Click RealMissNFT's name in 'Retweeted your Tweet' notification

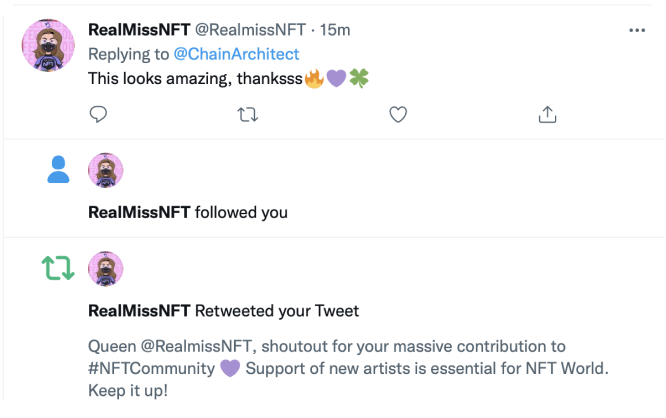[x=139, y=311]
